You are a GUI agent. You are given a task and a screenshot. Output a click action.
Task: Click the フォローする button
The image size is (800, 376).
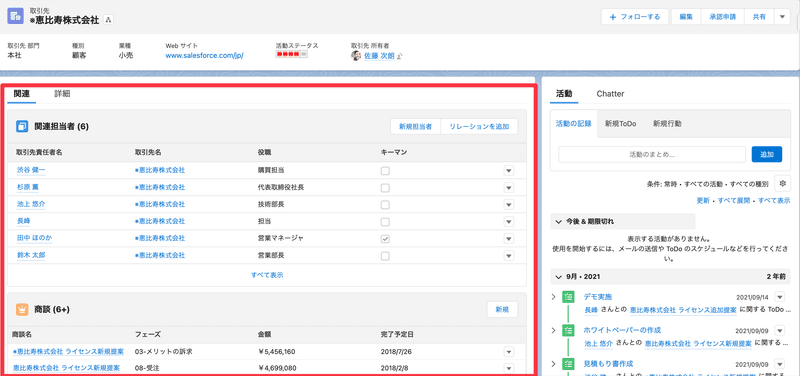[635, 17]
